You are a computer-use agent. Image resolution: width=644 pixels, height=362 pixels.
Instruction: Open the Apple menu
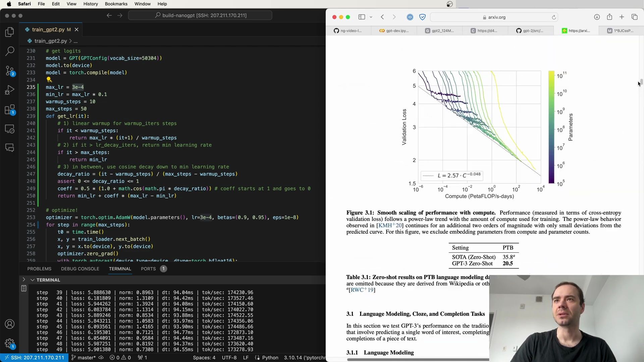(9, 4)
